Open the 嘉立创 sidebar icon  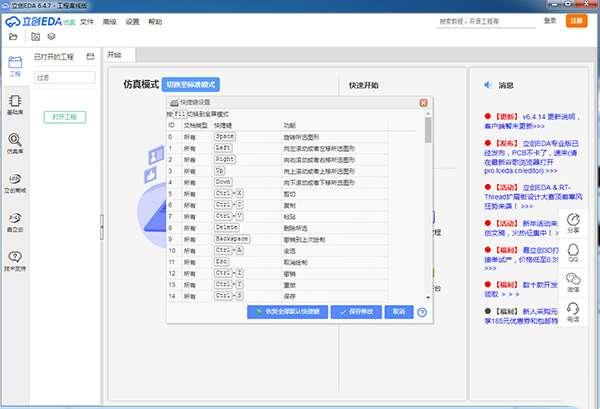pyautogui.click(x=15, y=222)
